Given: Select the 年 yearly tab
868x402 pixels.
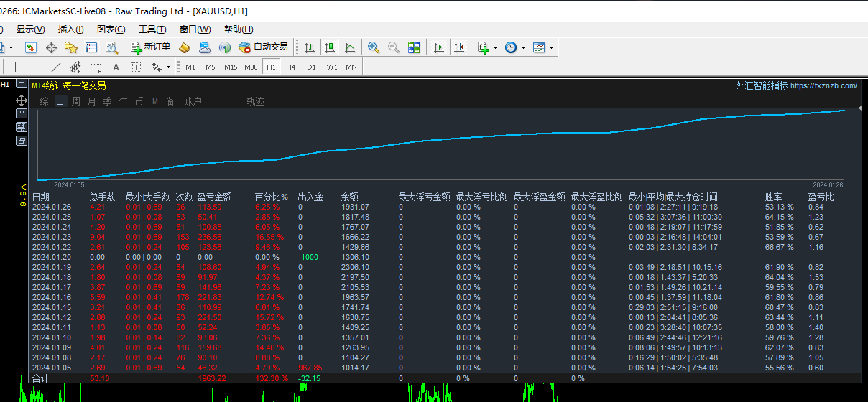Looking at the screenshot, I should tap(123, 101).
